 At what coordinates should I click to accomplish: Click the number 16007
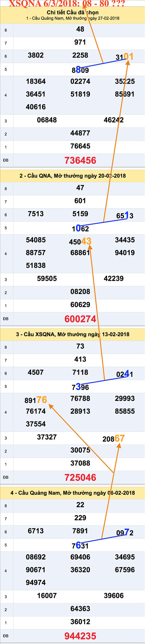pyautogui.click(x=47, y=596)
